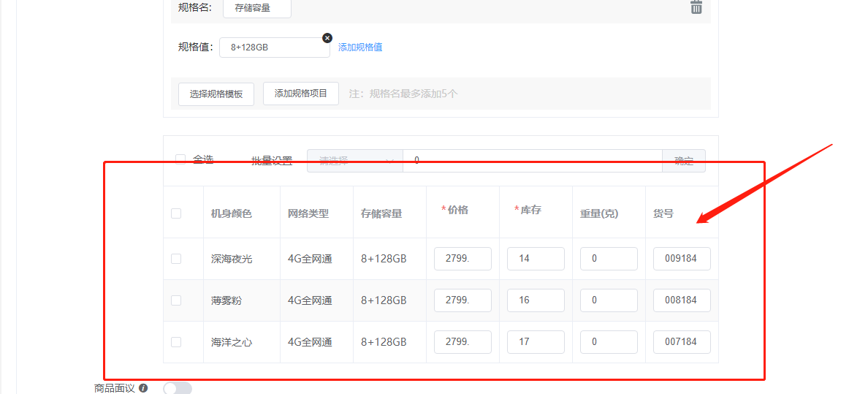
Task: Click 8+128GB in the 薄雾粉 row
Action: pyautogui.click(x=384, y=300)
